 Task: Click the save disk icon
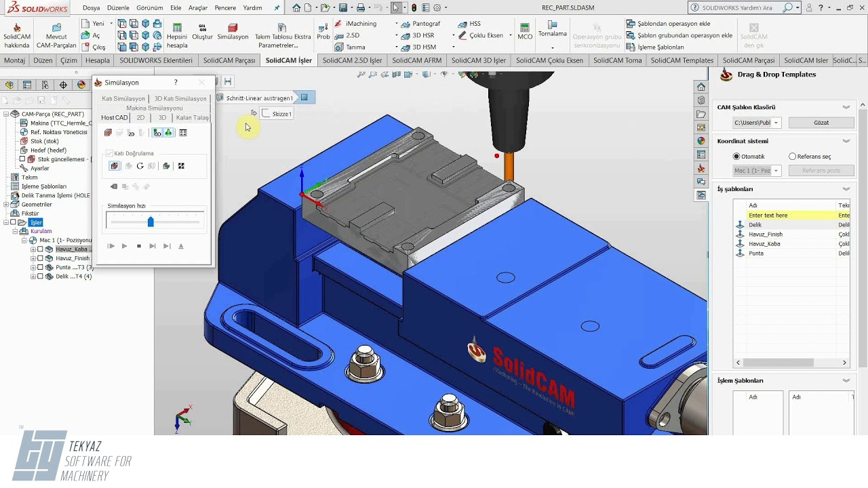click(x=343, y=7)
